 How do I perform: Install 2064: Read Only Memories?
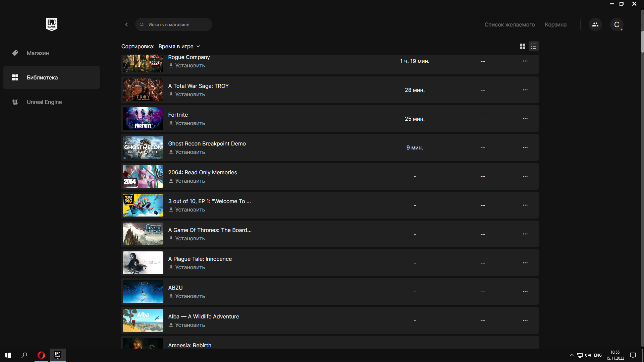click(187, 181)
